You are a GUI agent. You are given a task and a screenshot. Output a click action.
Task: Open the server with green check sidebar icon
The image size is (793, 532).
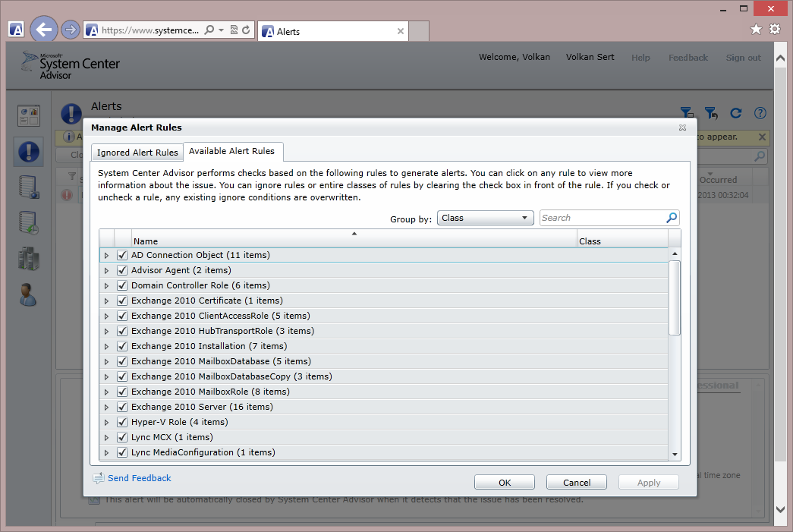click(28, 222)
